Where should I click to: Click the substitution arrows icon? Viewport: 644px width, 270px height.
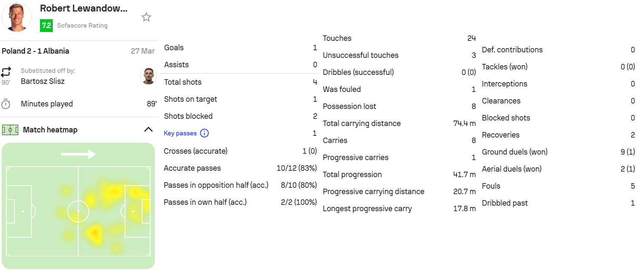click(x=6, y=71)
